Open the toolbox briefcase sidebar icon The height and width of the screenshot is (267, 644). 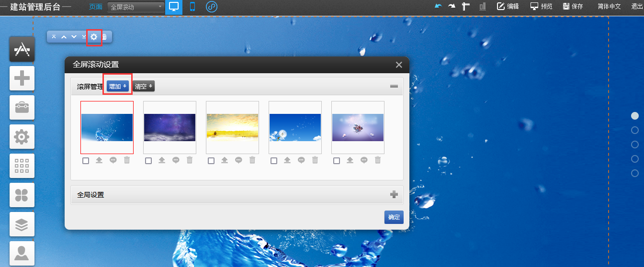pyautogui.click(x=22, y=107)
